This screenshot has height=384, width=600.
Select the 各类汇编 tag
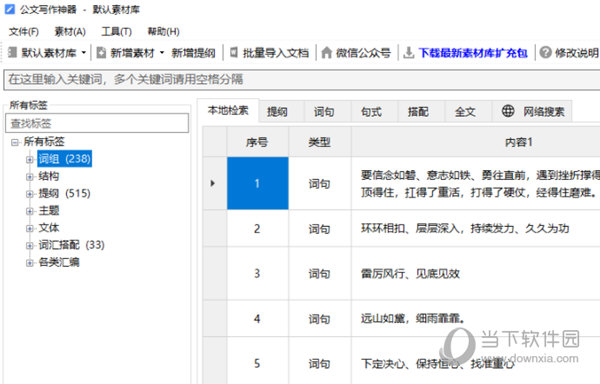[x=59, y=262]
